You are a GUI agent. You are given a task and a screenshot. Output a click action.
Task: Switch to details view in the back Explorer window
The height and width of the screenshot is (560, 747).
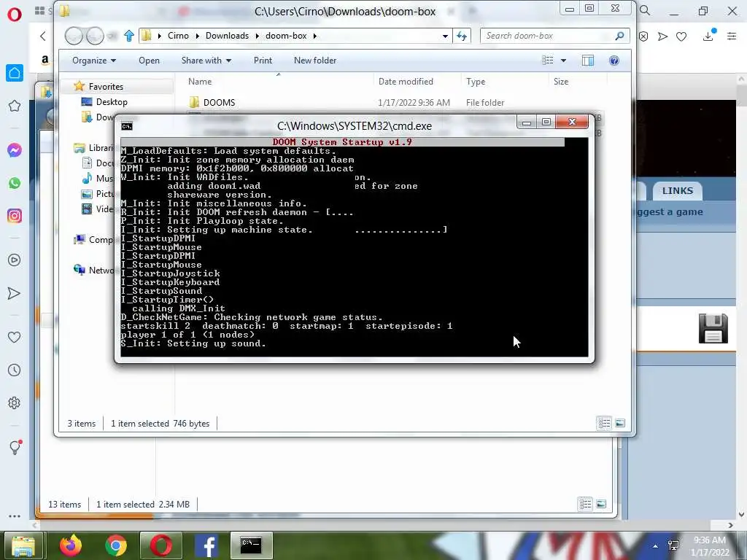point(585,504)
